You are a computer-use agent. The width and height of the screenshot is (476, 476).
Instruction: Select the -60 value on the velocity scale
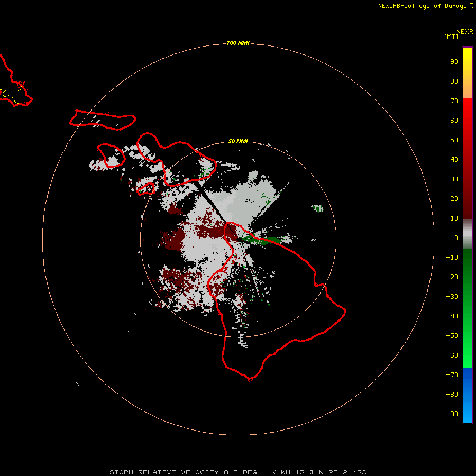[452, 355]
